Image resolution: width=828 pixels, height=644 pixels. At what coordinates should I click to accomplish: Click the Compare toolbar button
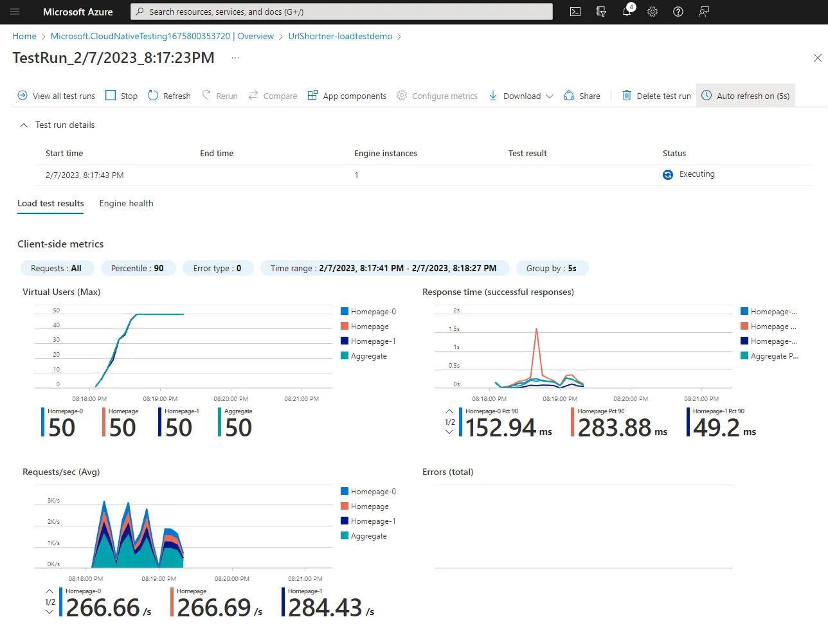[273, 96]
